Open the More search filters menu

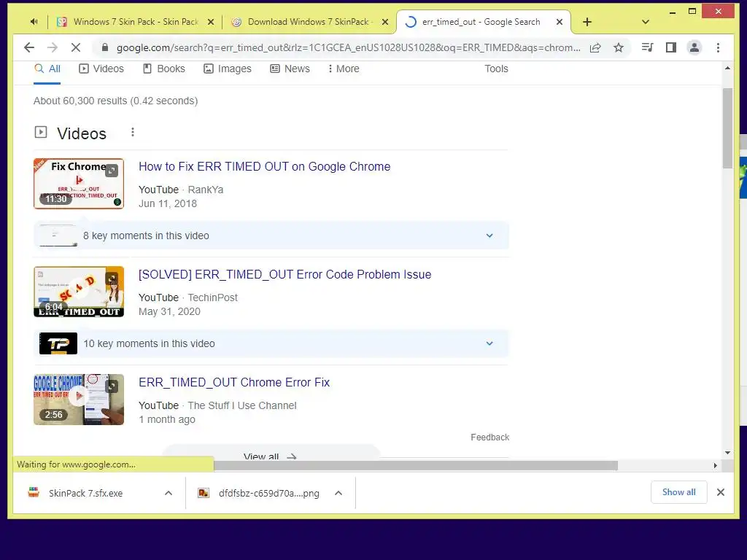[344, 69]
